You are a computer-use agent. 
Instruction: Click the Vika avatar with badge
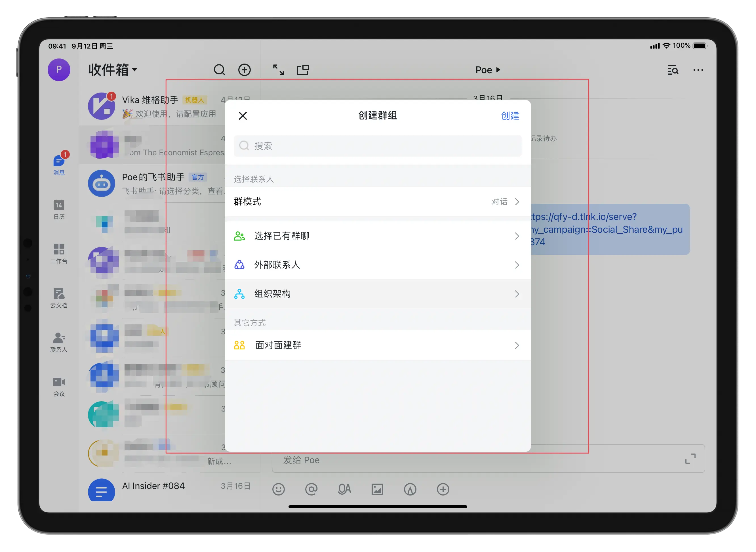point(102,106)
